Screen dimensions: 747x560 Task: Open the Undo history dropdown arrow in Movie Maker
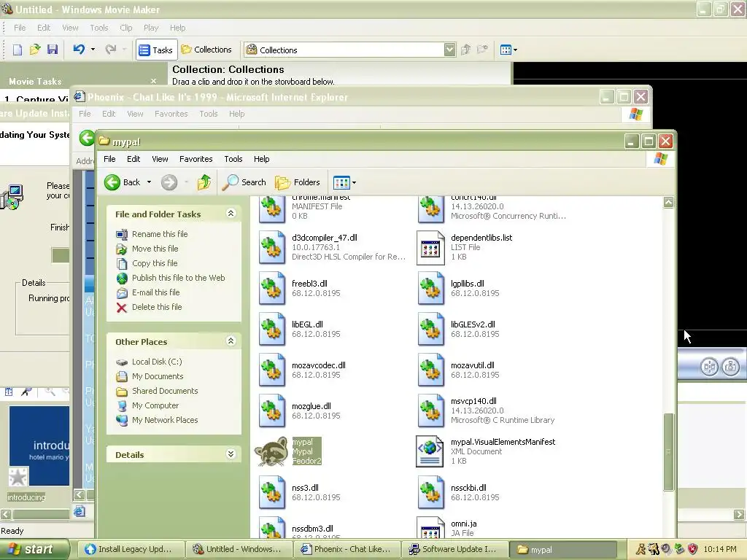[93, 49]
